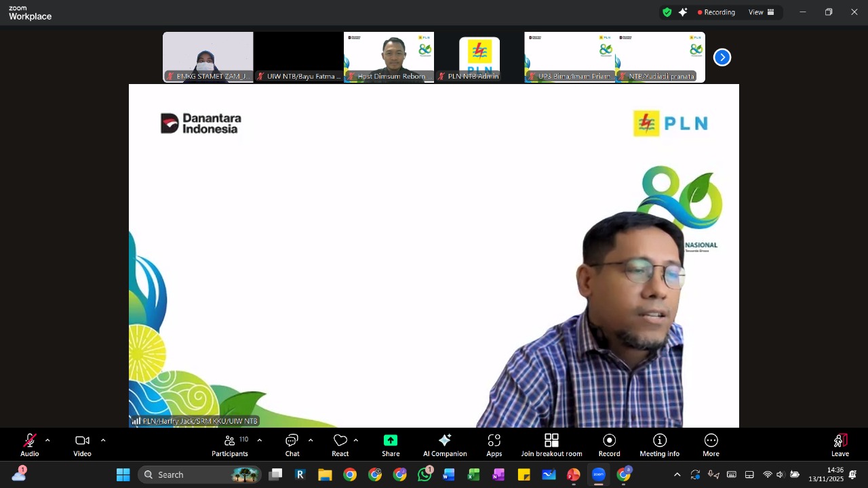
Task: Open the Apps panel
Action: pyautogui.click(x=494, y=445)
